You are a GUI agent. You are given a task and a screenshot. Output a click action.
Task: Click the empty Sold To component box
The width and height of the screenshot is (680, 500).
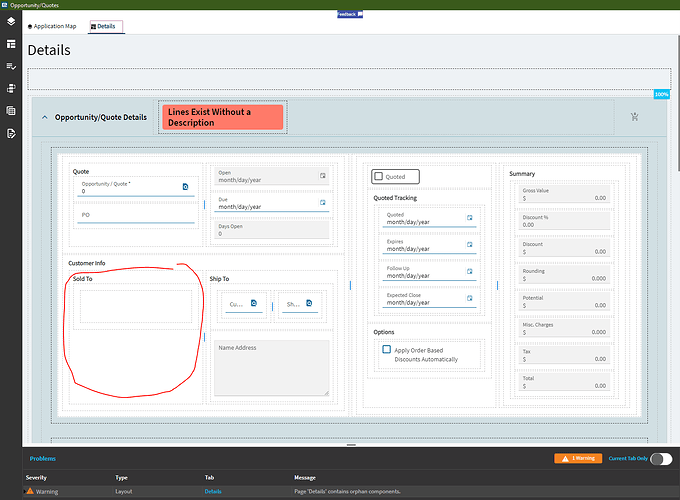pyautogui.click(x=136, y=306)
